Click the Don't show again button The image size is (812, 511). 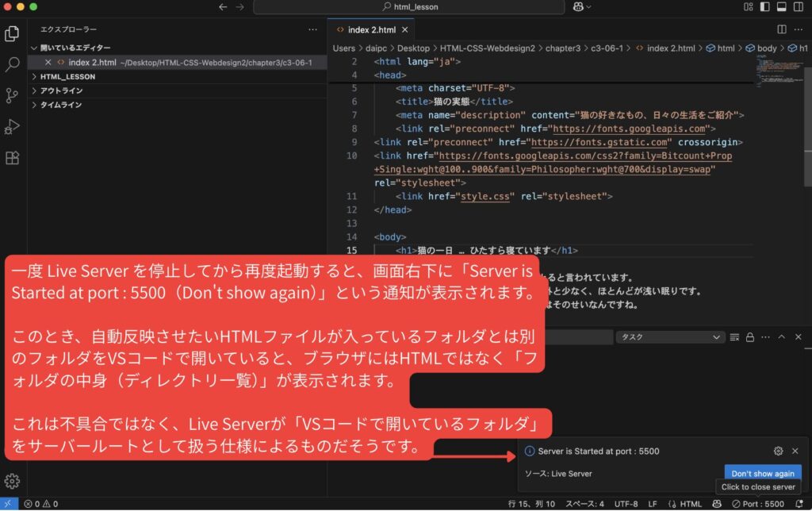tap(762, 474)
